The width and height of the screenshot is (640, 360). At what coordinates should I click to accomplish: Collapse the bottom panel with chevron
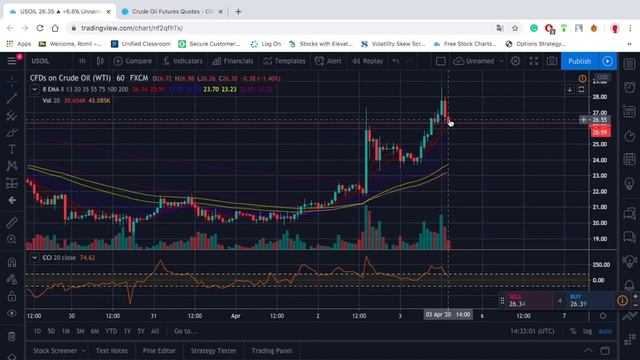coord(588,351)
